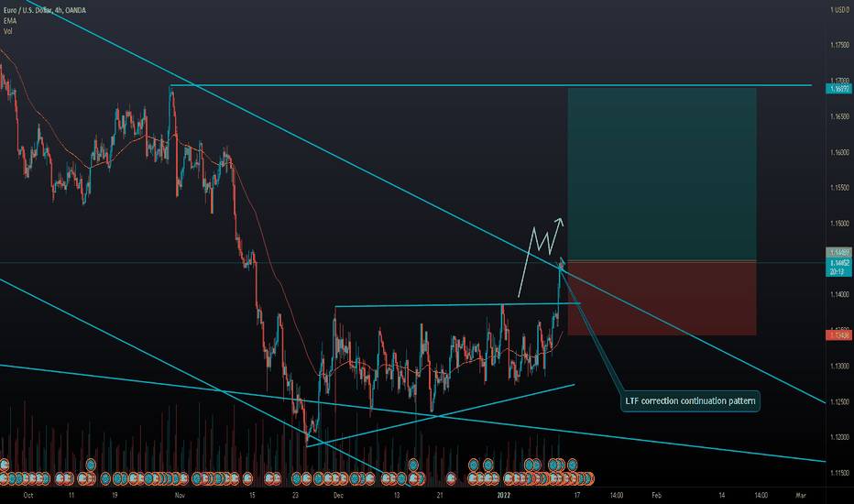
Task: Click the 17 date label on time axis
Action: (576, 495)
